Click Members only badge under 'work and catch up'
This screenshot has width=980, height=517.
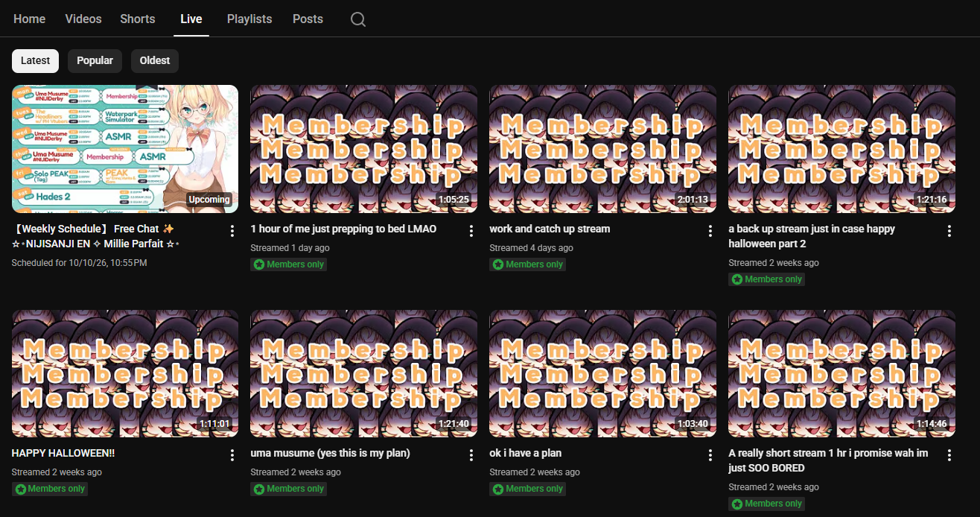coord(528,264)
